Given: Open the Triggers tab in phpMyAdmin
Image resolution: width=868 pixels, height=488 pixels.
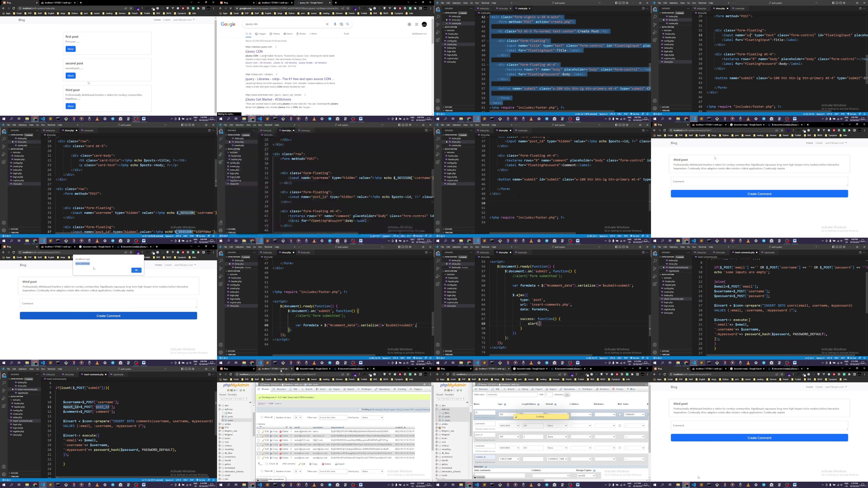Looking at the screenshot, I should tap(416, 389).
